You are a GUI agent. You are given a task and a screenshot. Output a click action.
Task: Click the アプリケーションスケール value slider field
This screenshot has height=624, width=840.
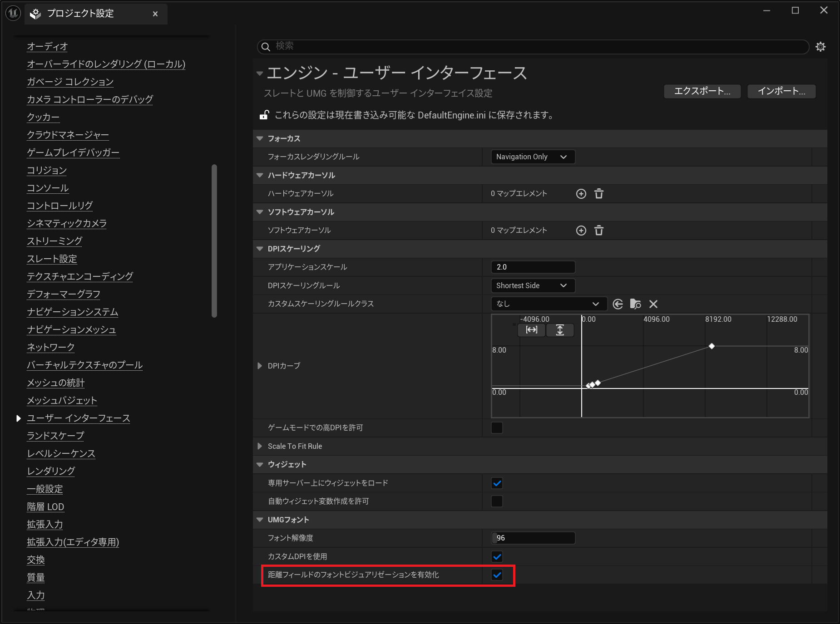click(x=533, y=267)
